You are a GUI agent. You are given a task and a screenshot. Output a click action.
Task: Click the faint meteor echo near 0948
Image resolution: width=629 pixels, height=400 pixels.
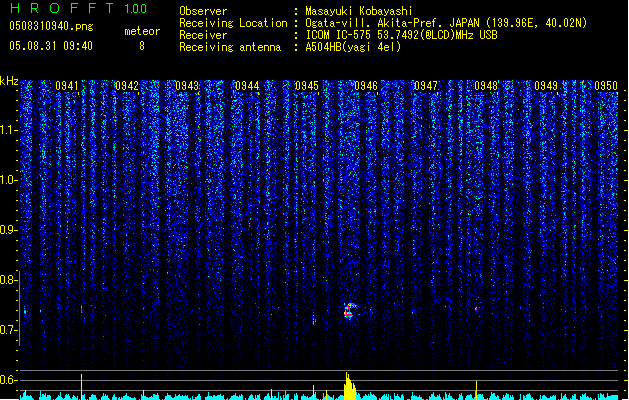point(476,309)
